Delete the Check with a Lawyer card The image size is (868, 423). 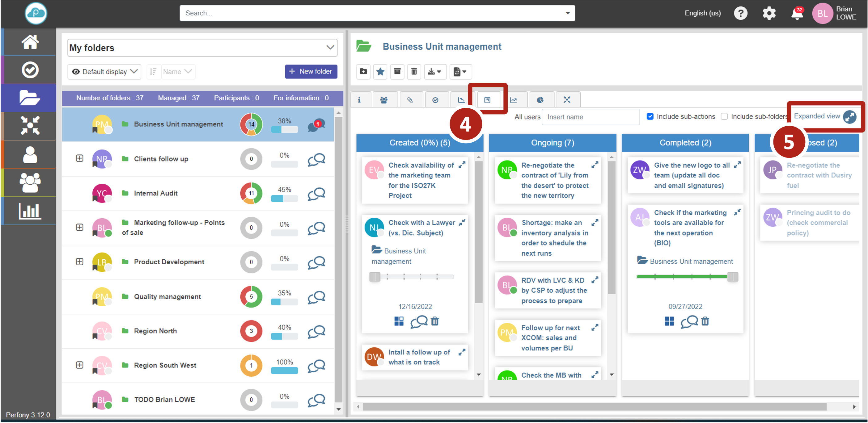[435, 321]
